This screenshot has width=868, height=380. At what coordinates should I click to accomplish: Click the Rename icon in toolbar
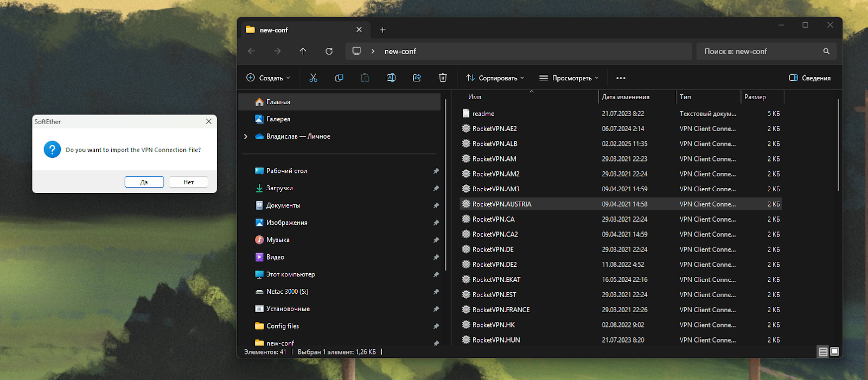click(391, 78)
